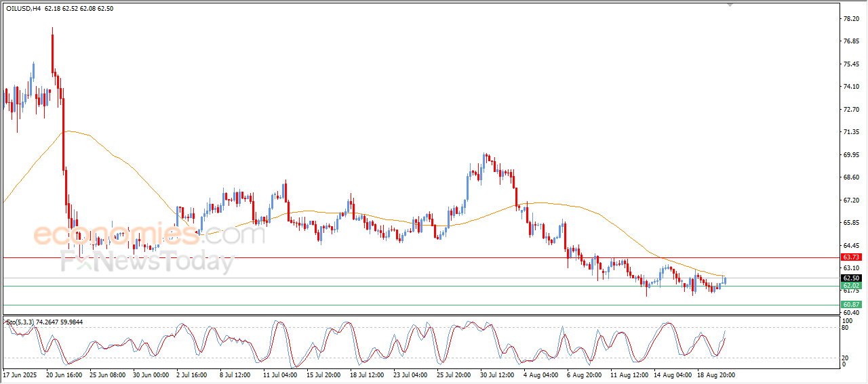Click the 63.10 price axis label
The image size is (868, 384).
[851, 268]
